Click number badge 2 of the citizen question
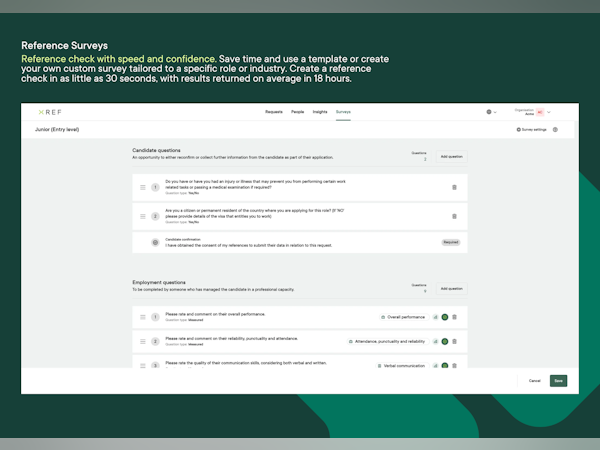 point(155,217)
